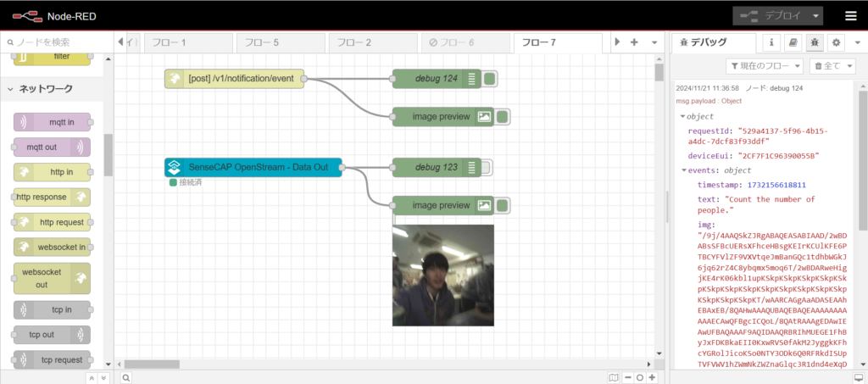This screenshot has height=384, width=868.
Task: Toggle the navigator map icon
Action: tap(614, 377)
